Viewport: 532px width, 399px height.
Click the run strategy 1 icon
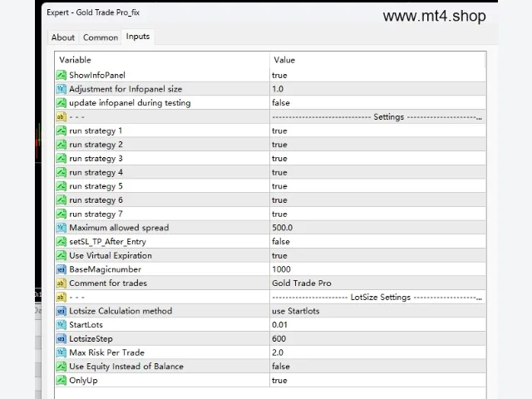61,131
